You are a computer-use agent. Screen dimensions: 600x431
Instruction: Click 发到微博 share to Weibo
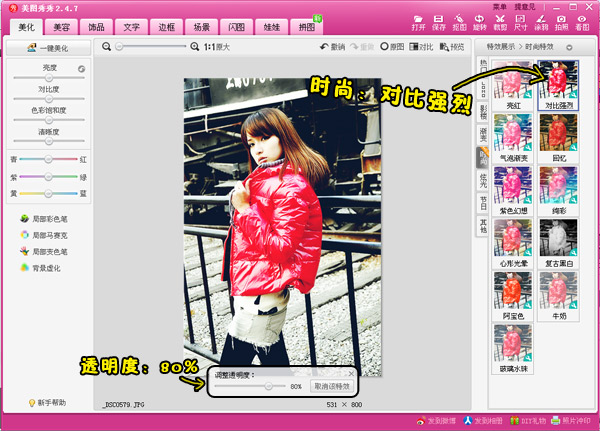(436, 421)
